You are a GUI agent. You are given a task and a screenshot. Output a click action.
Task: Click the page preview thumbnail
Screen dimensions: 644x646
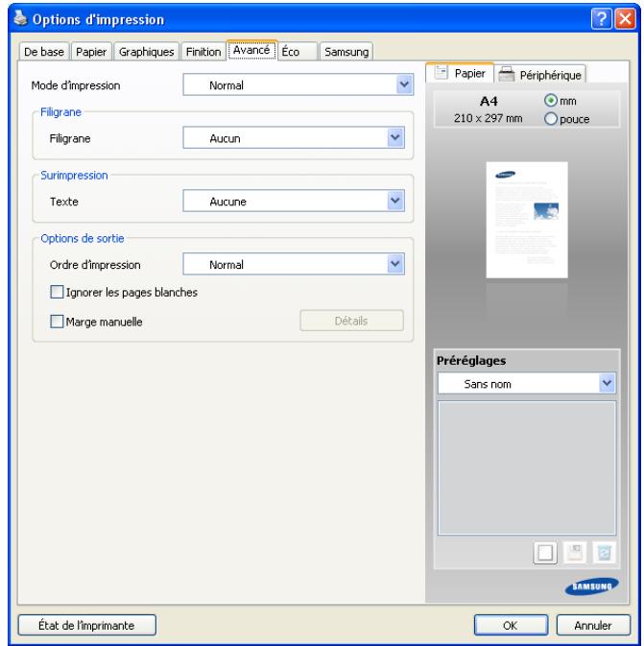pyautogui.click(x=527, y=220)
